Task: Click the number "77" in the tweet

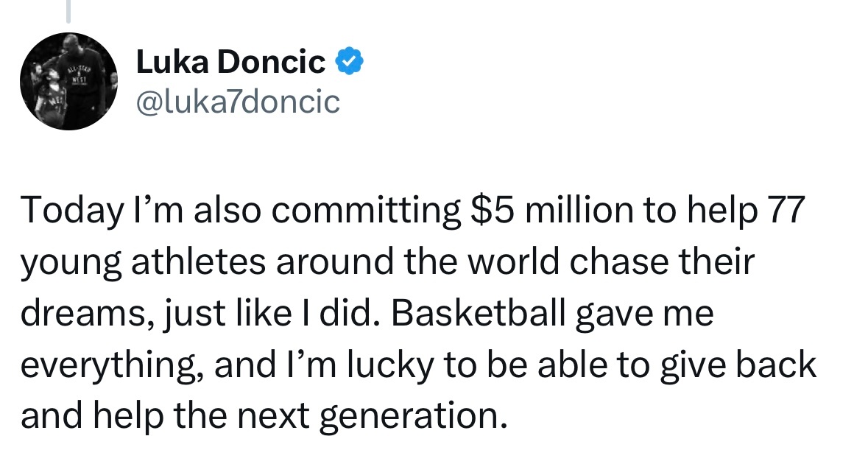Action: (783, 210)
